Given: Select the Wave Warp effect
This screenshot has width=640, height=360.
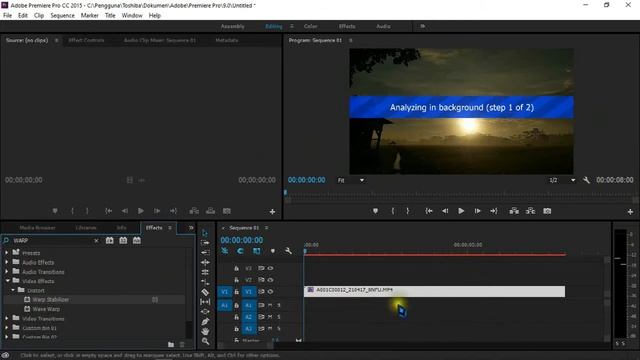Looking at the screenshot, I should 46,309.
